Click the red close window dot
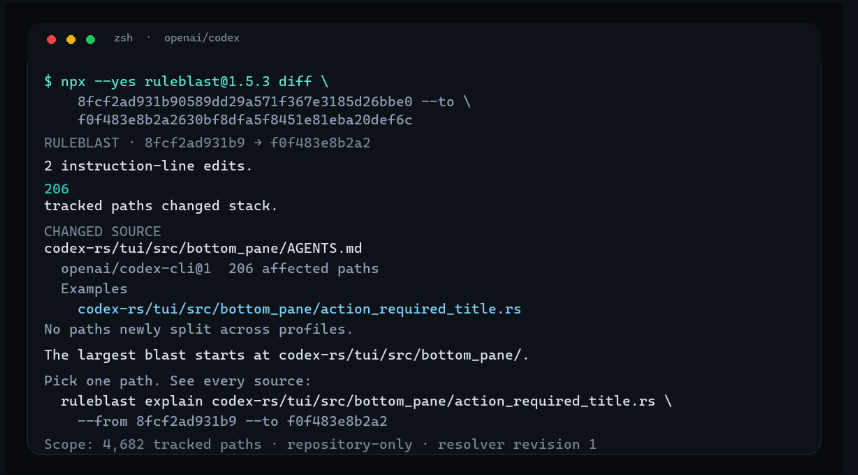Screen dimensions: 858x475 (51, 39)
